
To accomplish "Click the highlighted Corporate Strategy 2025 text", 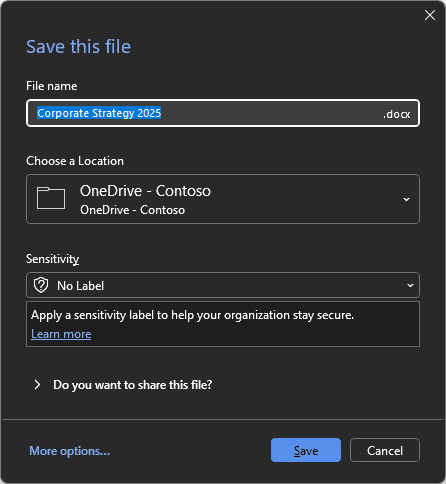I will click(99, 113).
